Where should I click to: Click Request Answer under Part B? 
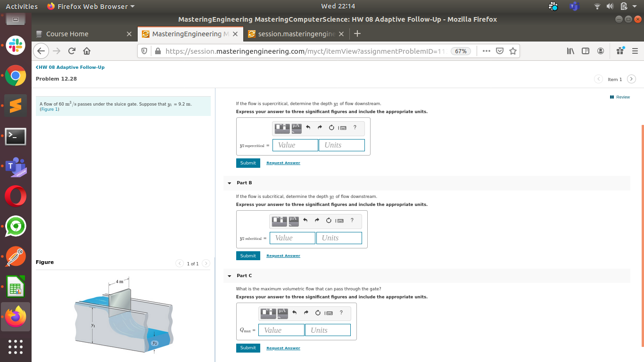[283, 255]
